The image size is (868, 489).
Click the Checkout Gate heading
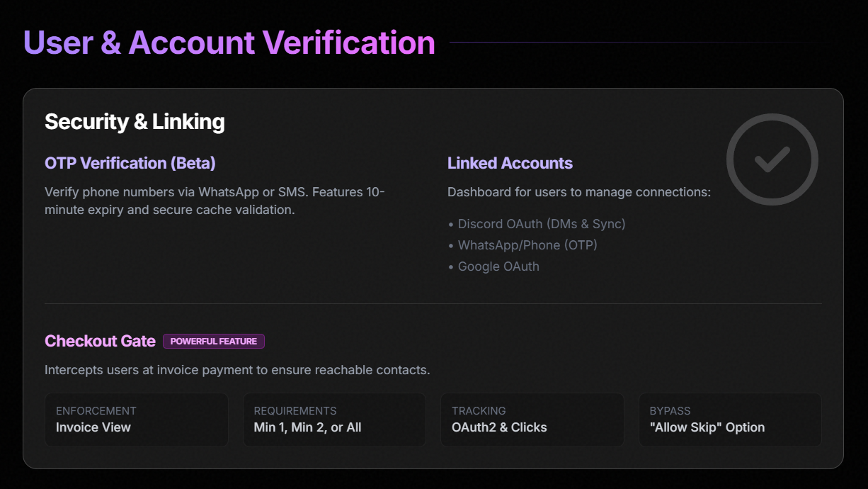pos(100,342)
